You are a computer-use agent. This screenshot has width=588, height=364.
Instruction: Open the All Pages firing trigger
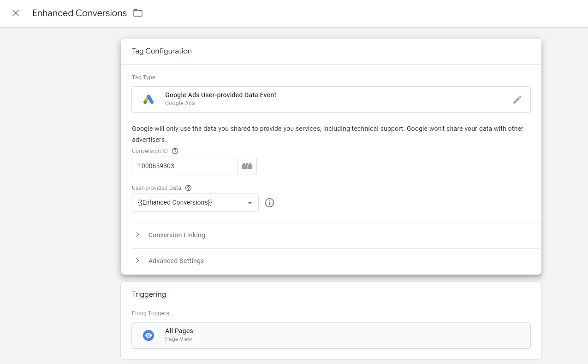331,335
